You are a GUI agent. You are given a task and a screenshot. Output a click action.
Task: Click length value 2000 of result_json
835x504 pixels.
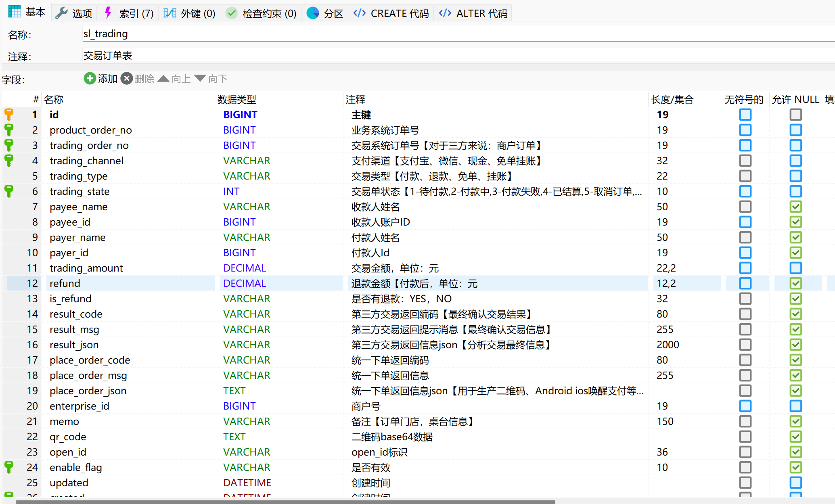pyautogui.click(x=668, y=345)
